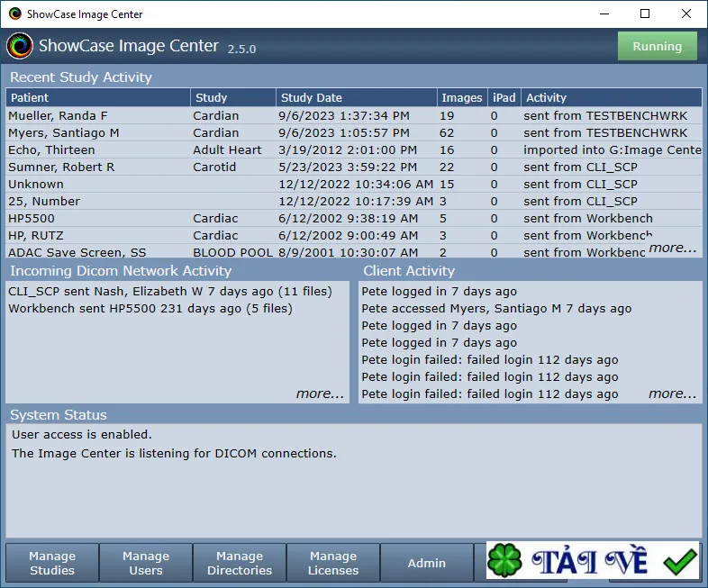Open Manage Studies
This screenshot has width=708, height=588.
tap(52, 563)
